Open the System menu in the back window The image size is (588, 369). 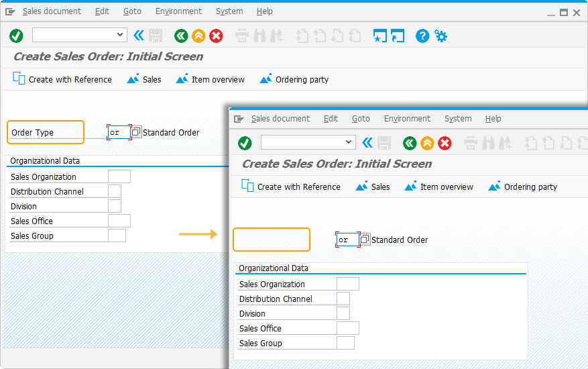[x=229, y=11]
